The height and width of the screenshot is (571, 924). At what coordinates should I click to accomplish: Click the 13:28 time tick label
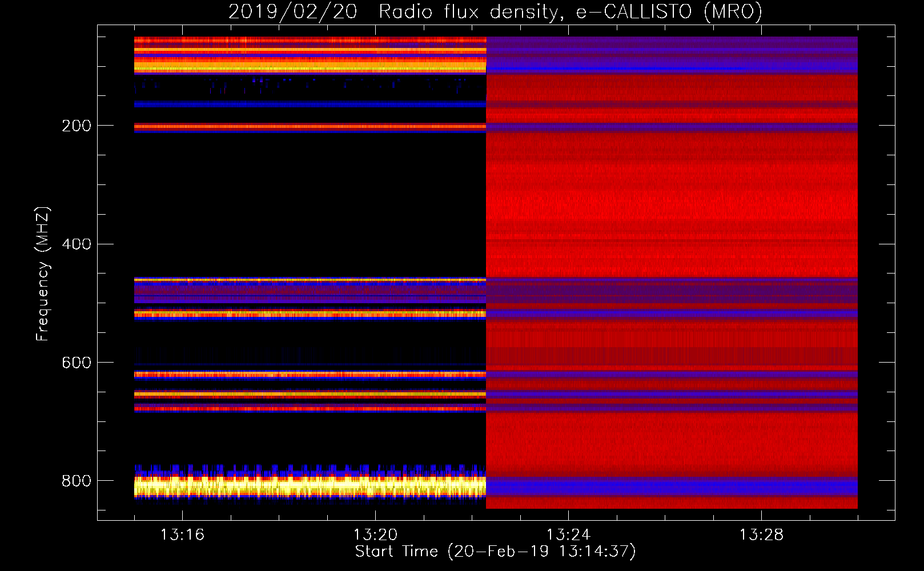(x=761, y=534)
